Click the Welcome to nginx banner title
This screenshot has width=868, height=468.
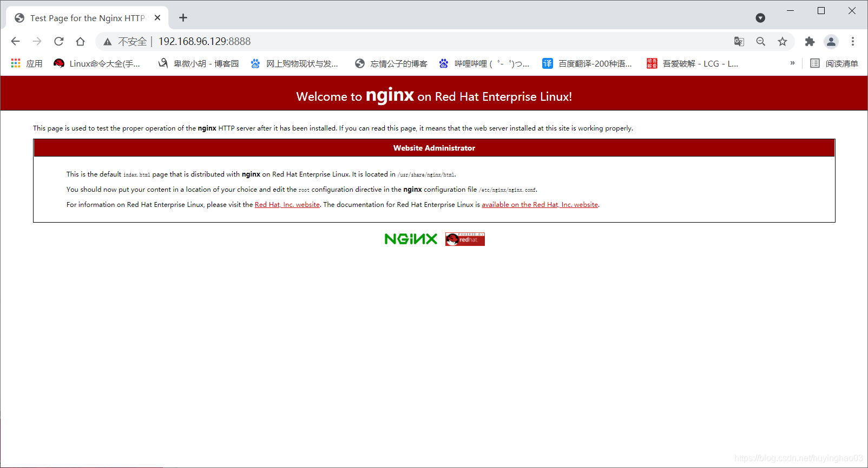coord(434,96)
